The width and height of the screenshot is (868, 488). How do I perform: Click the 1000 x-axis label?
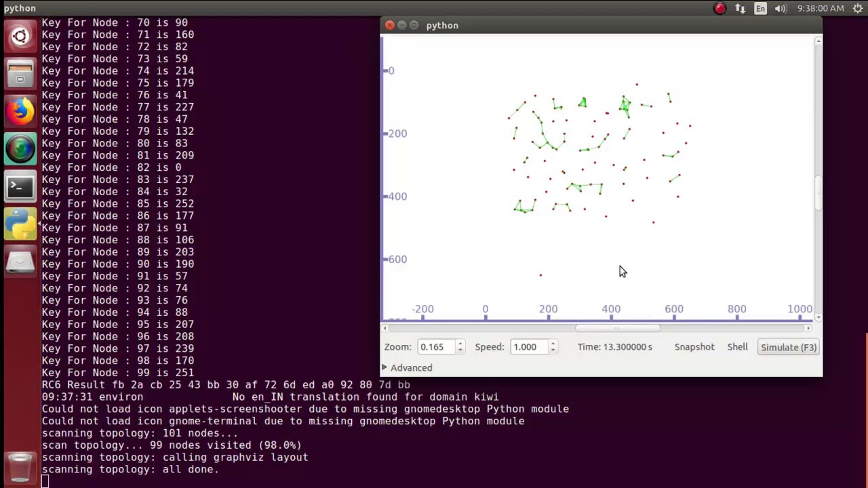tap(800, 309)
